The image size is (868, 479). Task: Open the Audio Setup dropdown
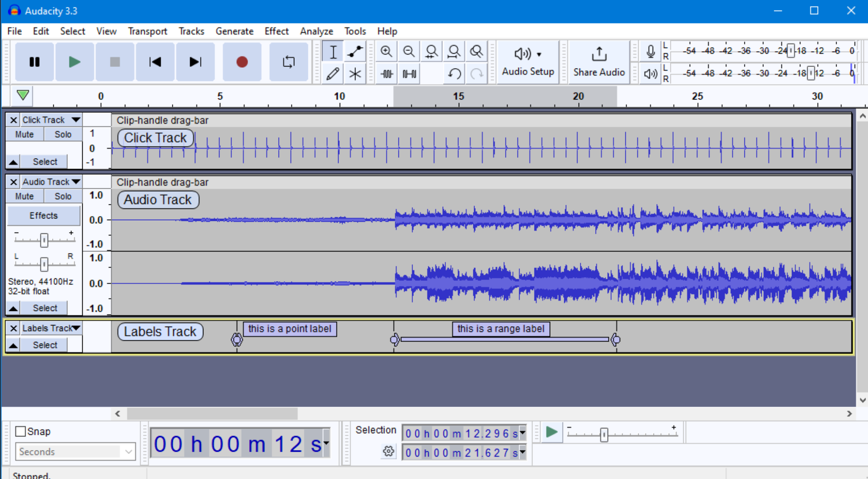(x=528, y=62)
